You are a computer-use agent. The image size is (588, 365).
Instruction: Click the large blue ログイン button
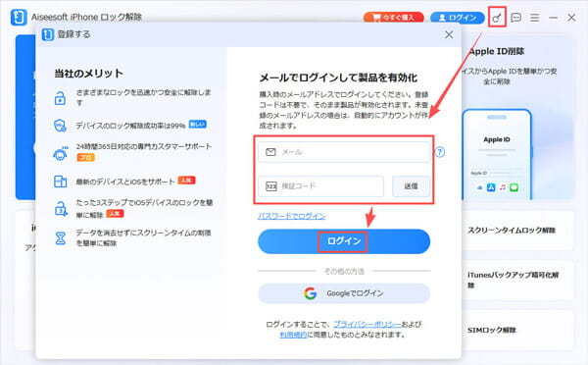pyautogui.click(x=344, y=241)
